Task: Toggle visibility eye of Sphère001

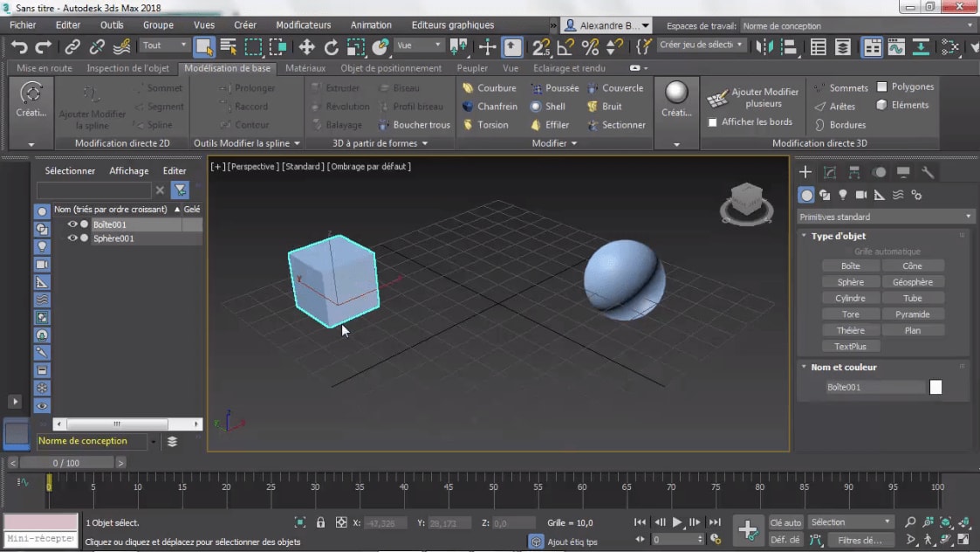Action: [72, 238]
